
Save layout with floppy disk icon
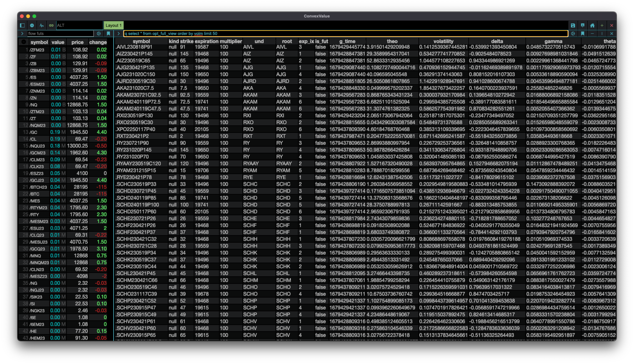click(x=573, y=25)
